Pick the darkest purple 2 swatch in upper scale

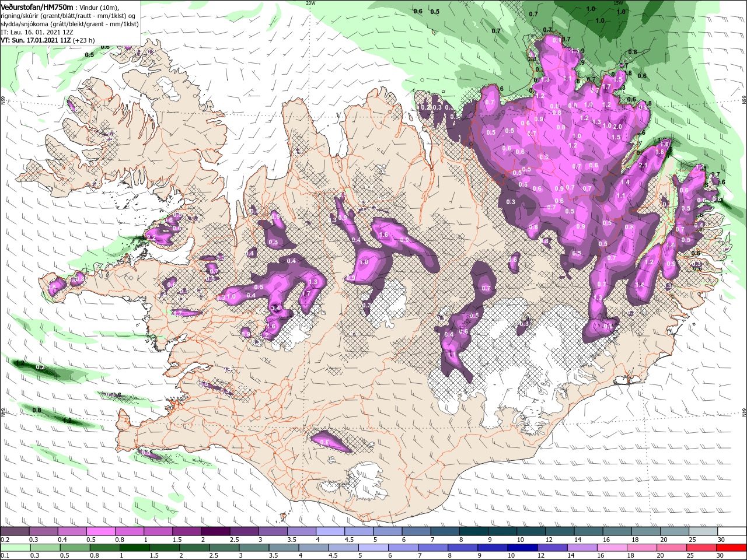point(215,531)
